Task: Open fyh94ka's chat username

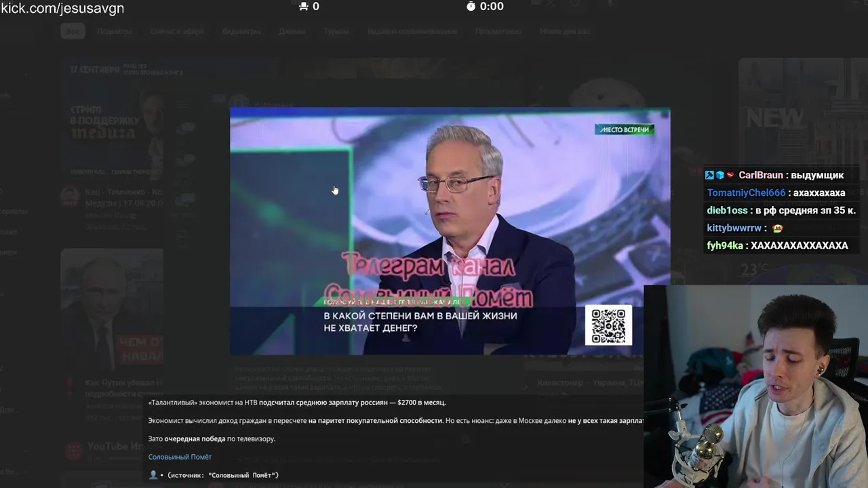Action: coord(725,245)
